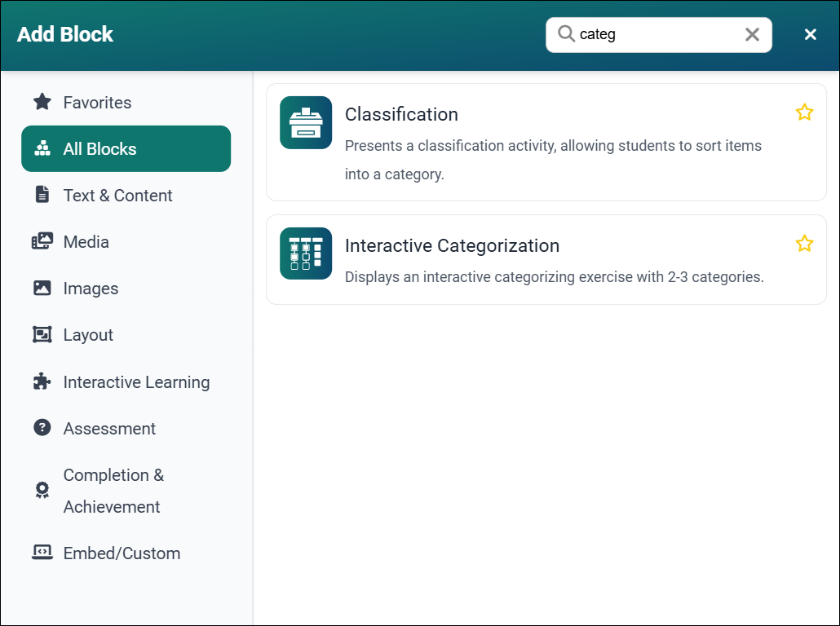This screenshot has height=626, width=840.
Task: Select the Images picture icon in the sidebar
Action: pyautogui.click(x=41, y=288)
